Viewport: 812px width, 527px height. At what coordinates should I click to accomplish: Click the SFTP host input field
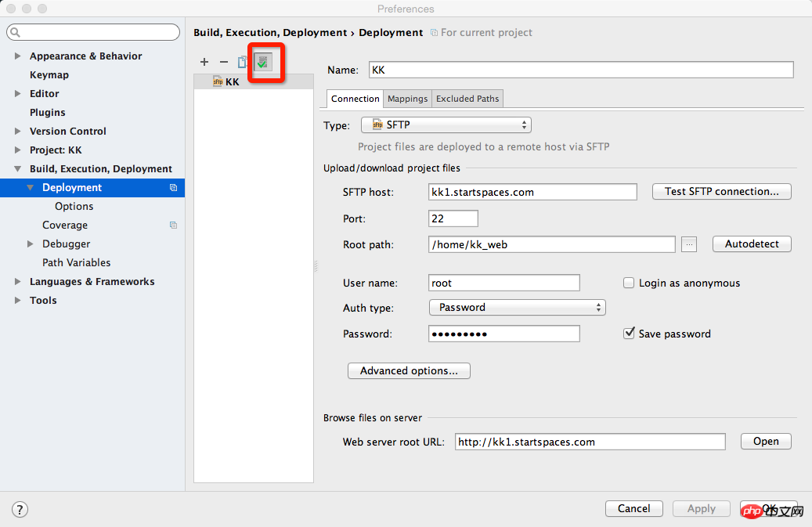532,192
